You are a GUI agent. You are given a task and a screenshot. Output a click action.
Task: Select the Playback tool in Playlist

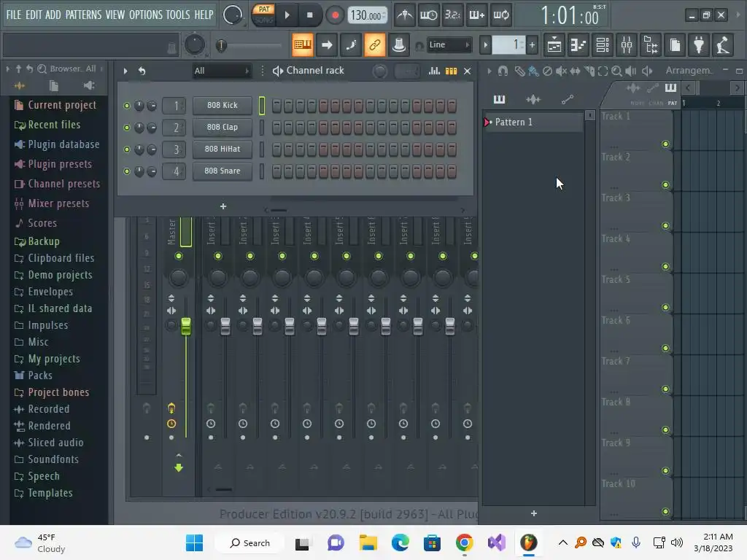coord(631,71)
